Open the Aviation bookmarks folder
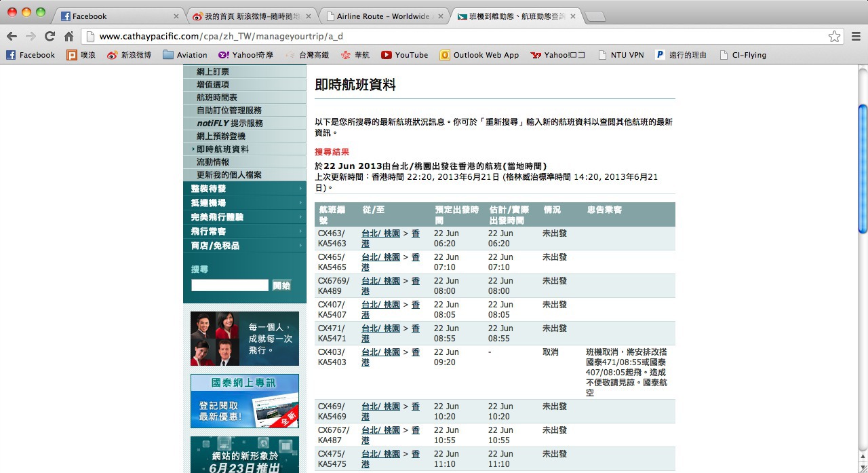 tap(185, 55)
